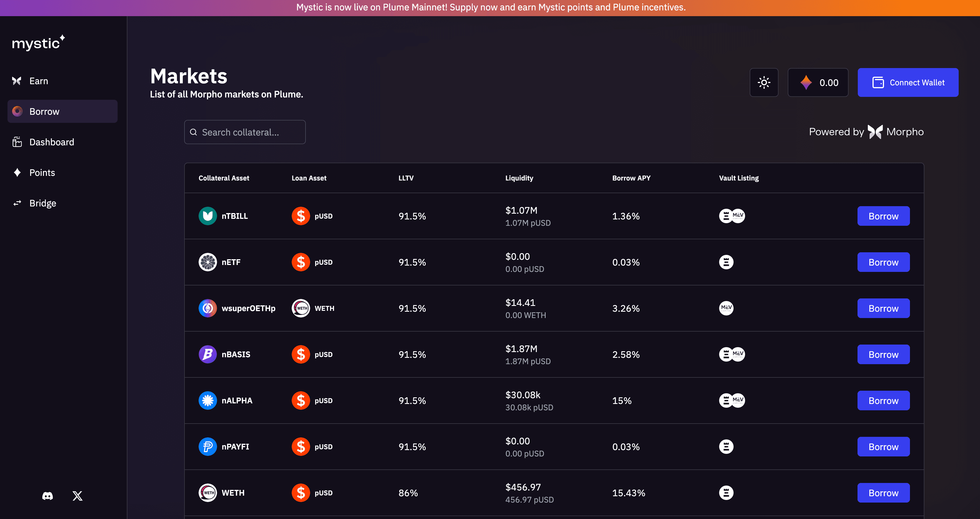Go to Dashboard in sidebar
980x519 pixels.
(51, 142)
